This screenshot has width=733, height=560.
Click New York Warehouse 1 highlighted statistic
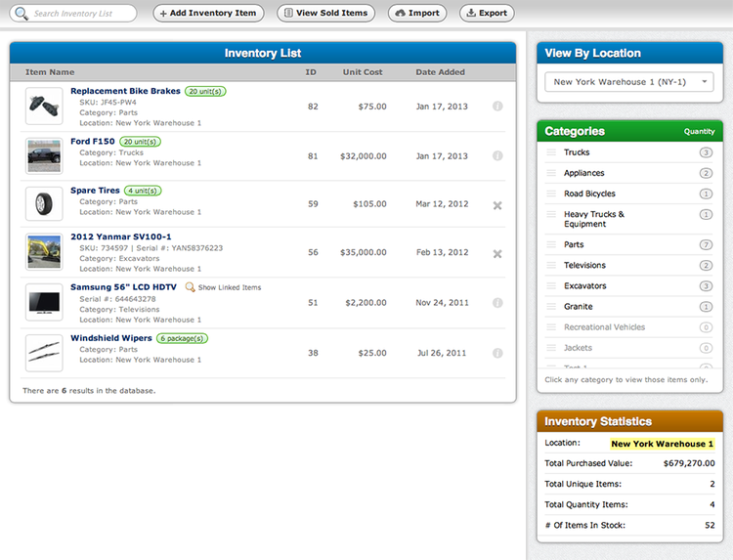coord(663,444)
